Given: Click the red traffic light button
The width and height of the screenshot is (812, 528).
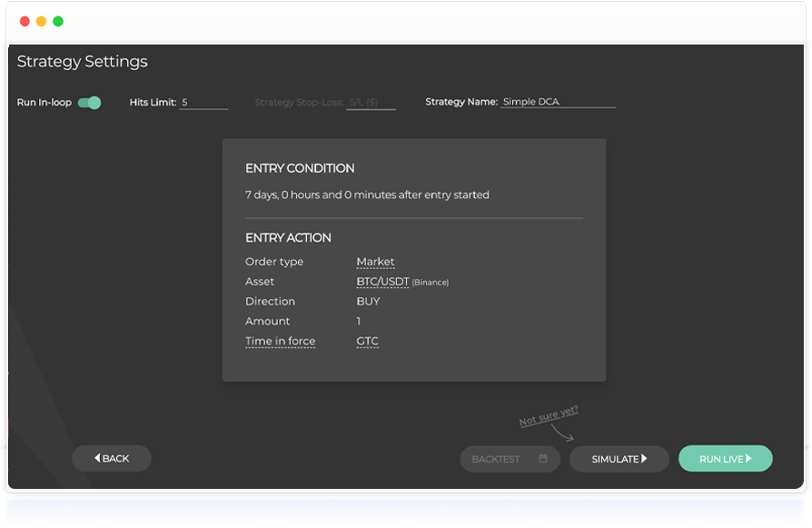Looking at the screenshot, I should click(x=23, y=20).
